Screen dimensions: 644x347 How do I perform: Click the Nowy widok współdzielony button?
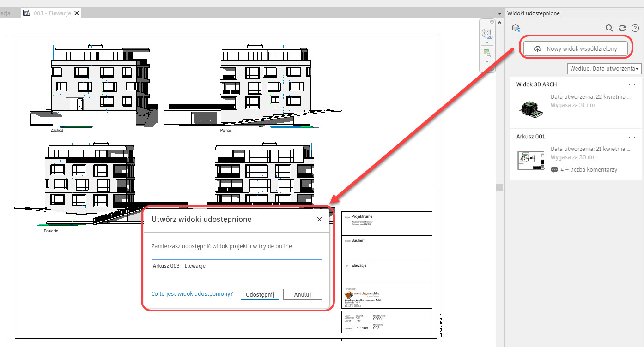(576, 48)
